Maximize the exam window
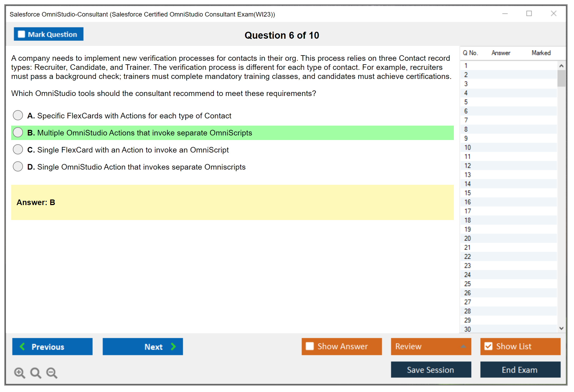This screenshot has width=574, height=392. pyautogui.click(x=529, y=14)
